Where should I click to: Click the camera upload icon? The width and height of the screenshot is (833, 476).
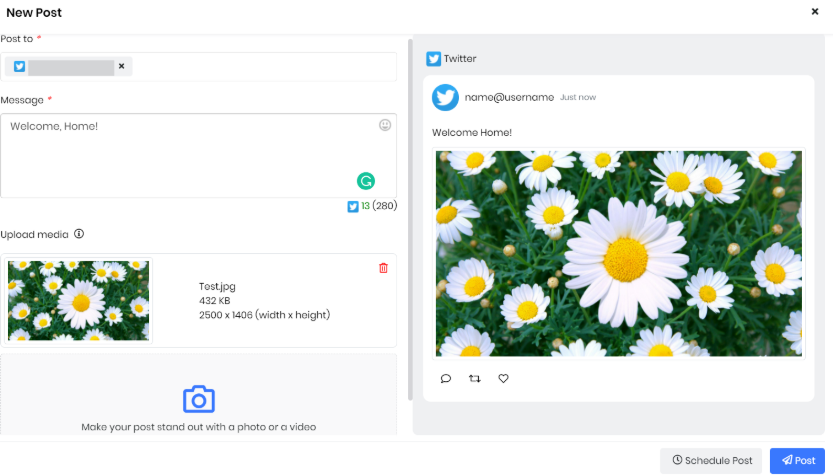tap(199, 399)
